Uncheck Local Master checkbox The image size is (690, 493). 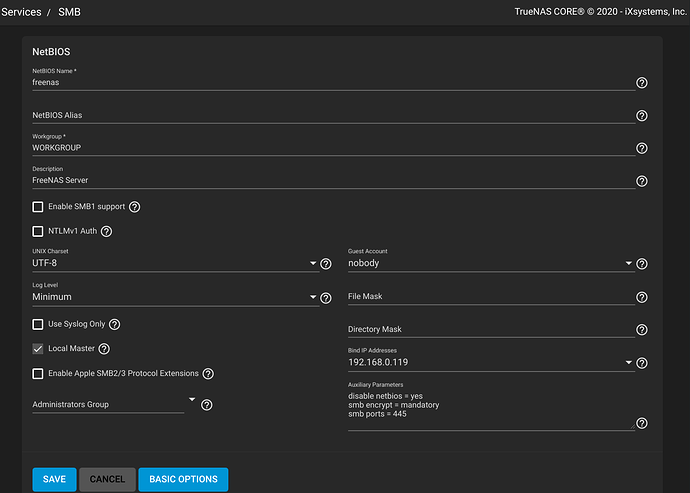38,349
